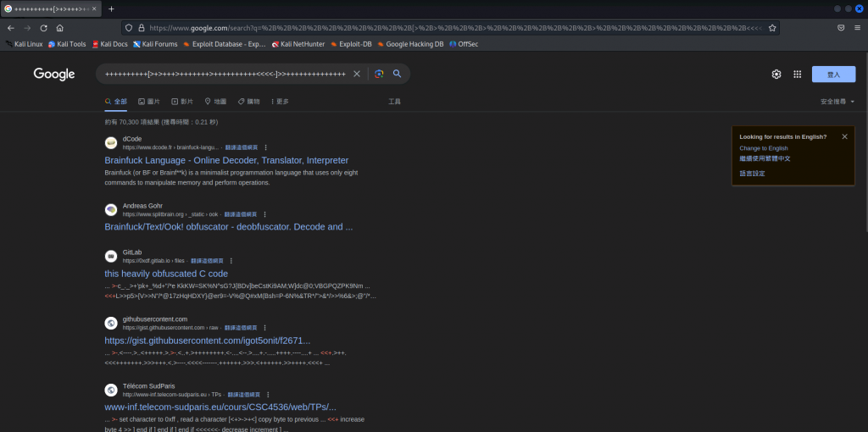Submit search with magnifier icon
This screenshot has width=868, height=432.
(x=397, y=74)
